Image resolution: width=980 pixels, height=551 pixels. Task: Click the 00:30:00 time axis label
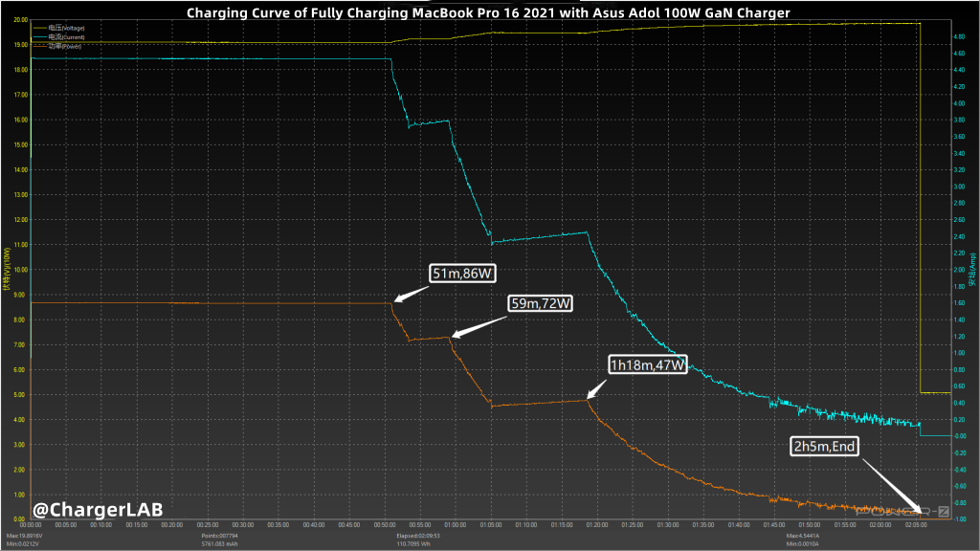click(x=242, y=525)
